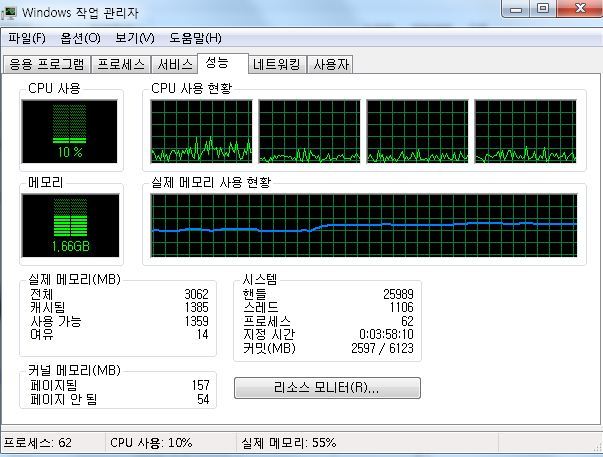Click the Task Manager title bar icon

tap(9, 13)
